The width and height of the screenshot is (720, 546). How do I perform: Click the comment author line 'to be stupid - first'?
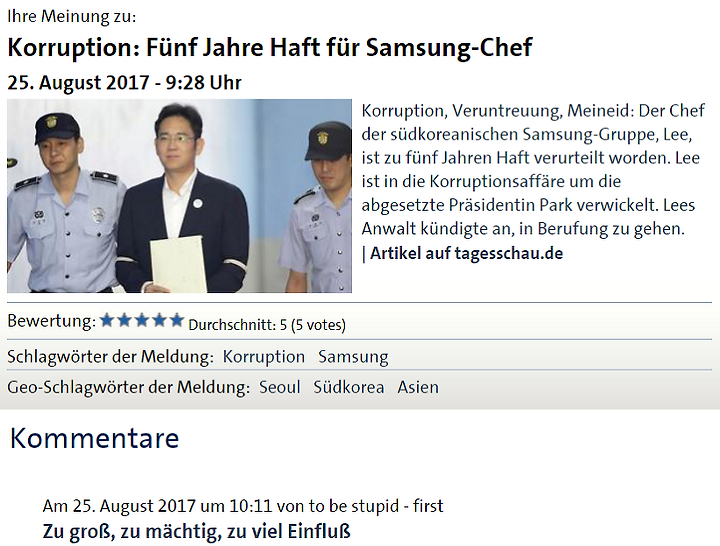tap(376, 506)
